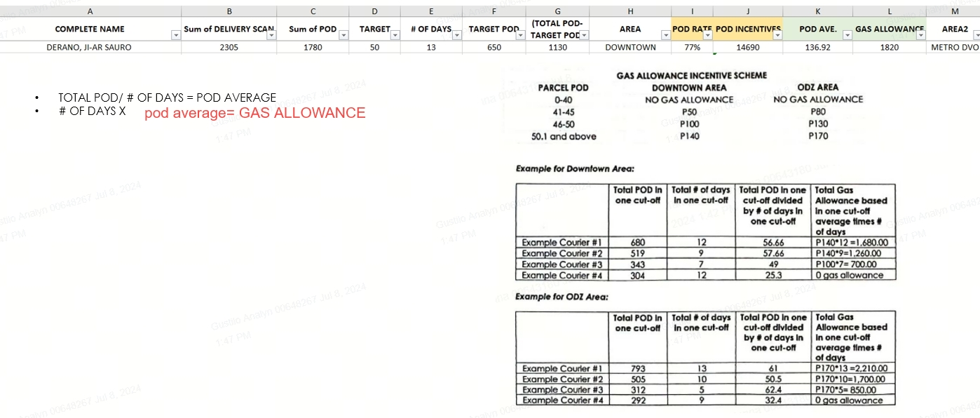Image resolution: width=980 pixels, height=418 pixels.
Task: Click the 'TOTAL POD/ # OF DAYS = POD AVERAGE' bullet
Action: tap(167, 97)
